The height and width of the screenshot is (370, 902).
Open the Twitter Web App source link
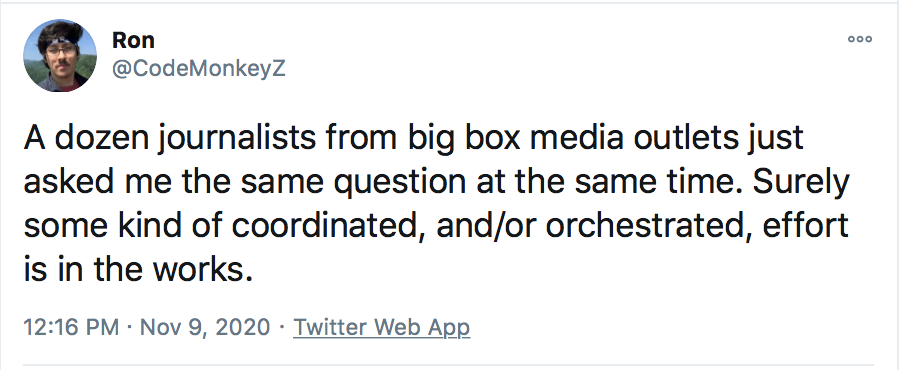pyautogui.click(x=382, y=327)
